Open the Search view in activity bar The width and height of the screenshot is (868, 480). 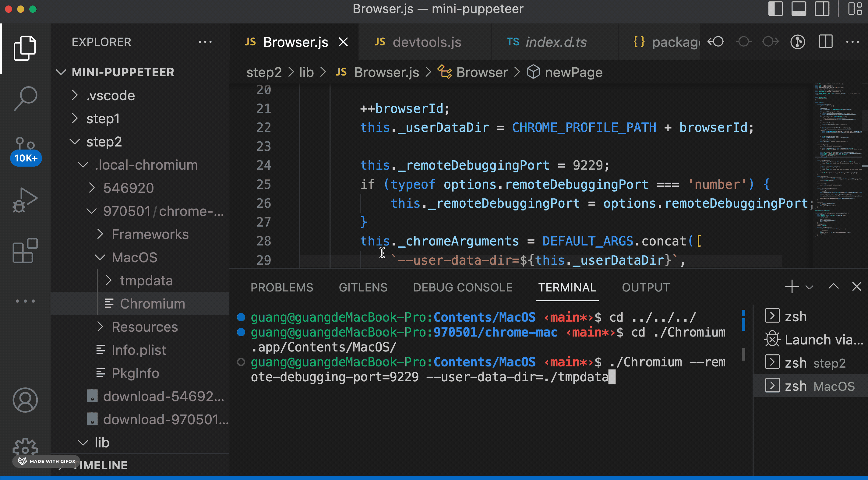click(x=25, y=98)
